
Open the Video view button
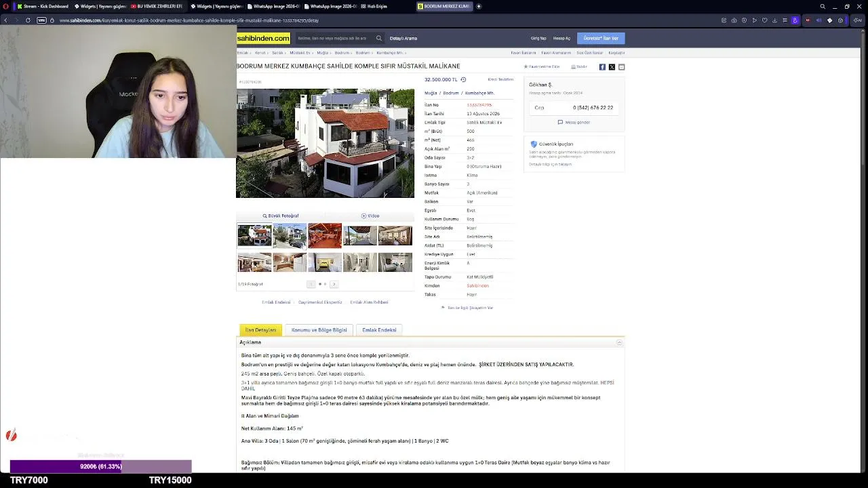pos(370,216)
